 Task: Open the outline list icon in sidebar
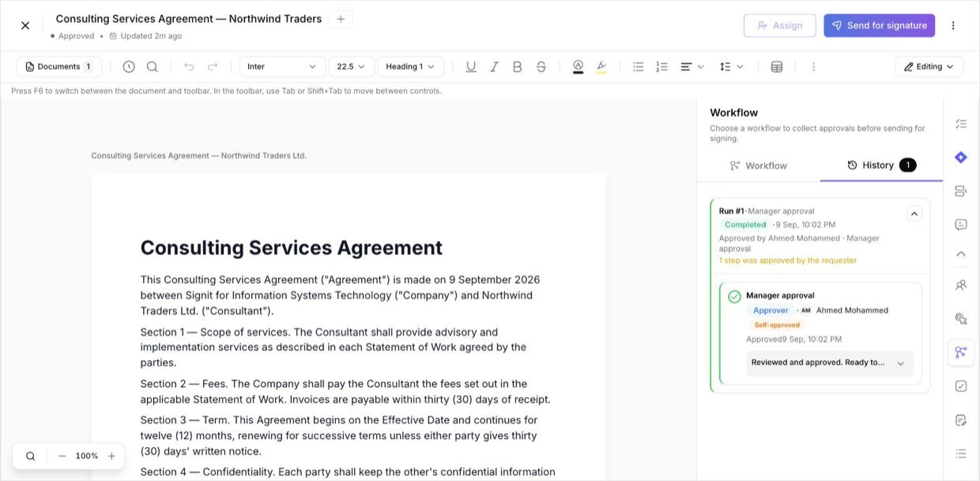pos(961,453)
